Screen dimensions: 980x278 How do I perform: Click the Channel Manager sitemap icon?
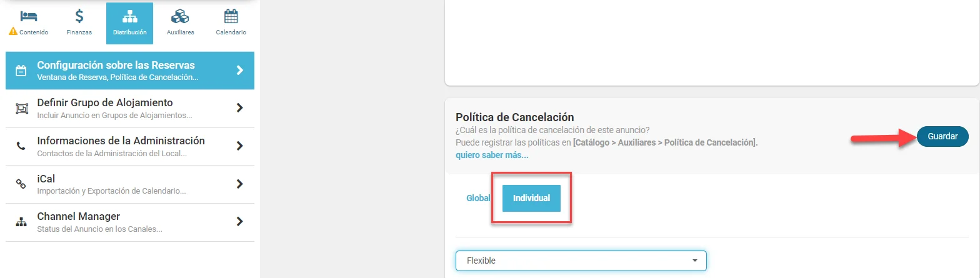tap(21, 222)
